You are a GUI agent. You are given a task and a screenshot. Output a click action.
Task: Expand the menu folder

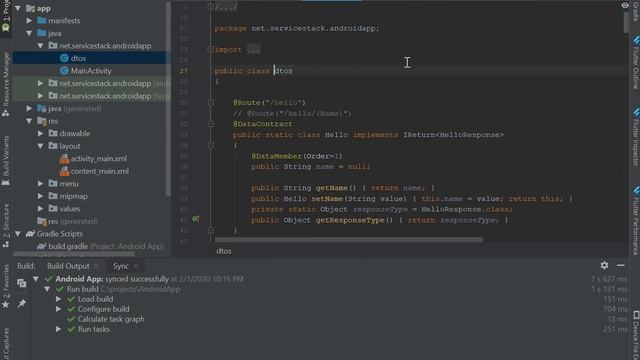41,184
